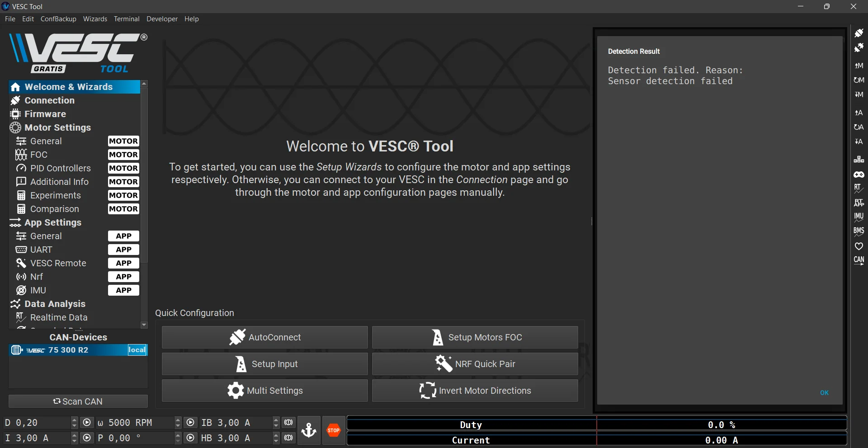The height and width of the screenshot is (448, 868).
Task: Open the ConfBackup menu
Action: (x=58, y=19)
